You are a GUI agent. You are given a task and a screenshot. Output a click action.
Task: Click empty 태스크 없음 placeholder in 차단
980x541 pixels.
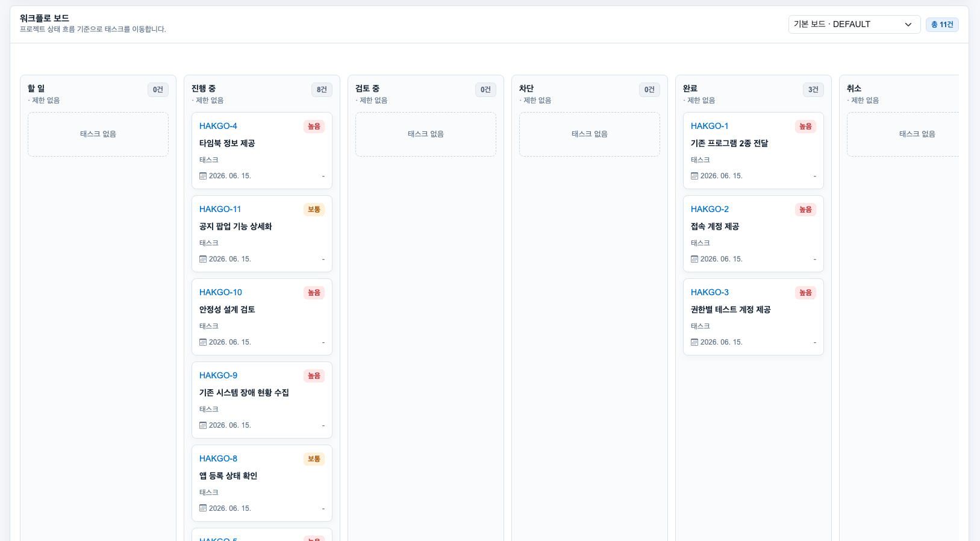coord(590,134)
